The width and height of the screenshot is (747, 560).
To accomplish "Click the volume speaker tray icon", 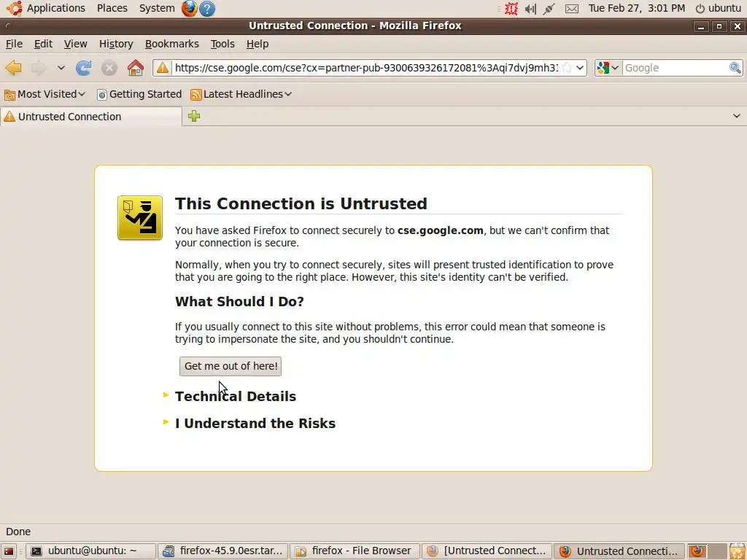I will coord(530,9).
